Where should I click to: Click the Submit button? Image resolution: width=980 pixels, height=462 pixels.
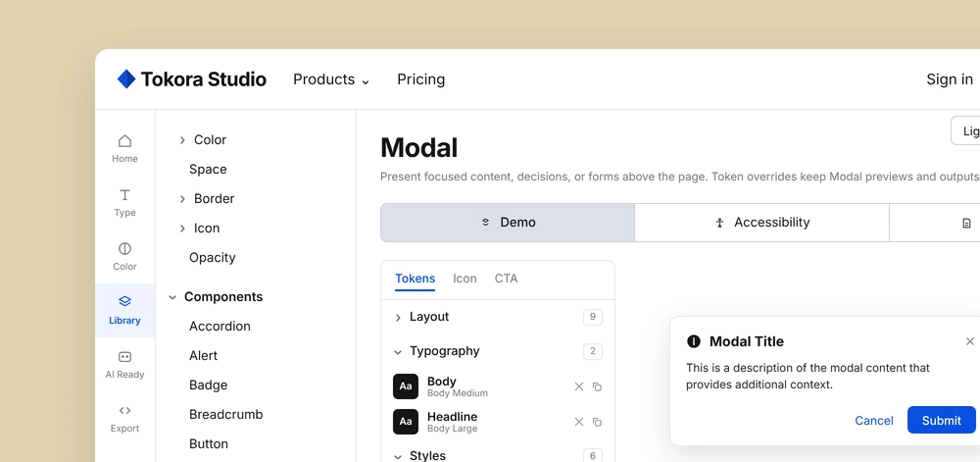tap(941, 420)
